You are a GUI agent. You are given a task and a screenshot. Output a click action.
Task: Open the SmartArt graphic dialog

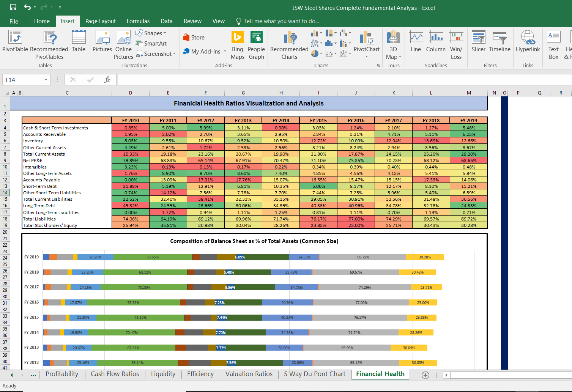[x=151, y=44]
